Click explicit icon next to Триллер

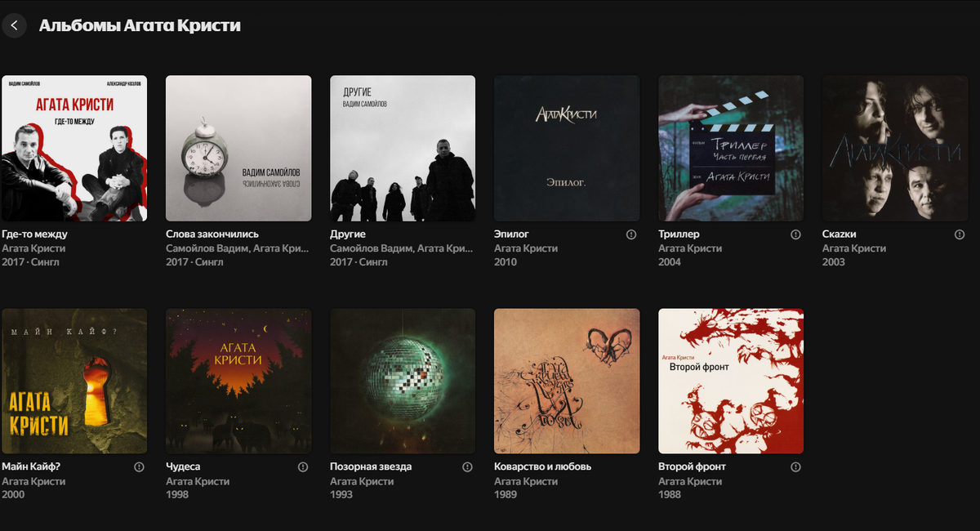point(795,234)
